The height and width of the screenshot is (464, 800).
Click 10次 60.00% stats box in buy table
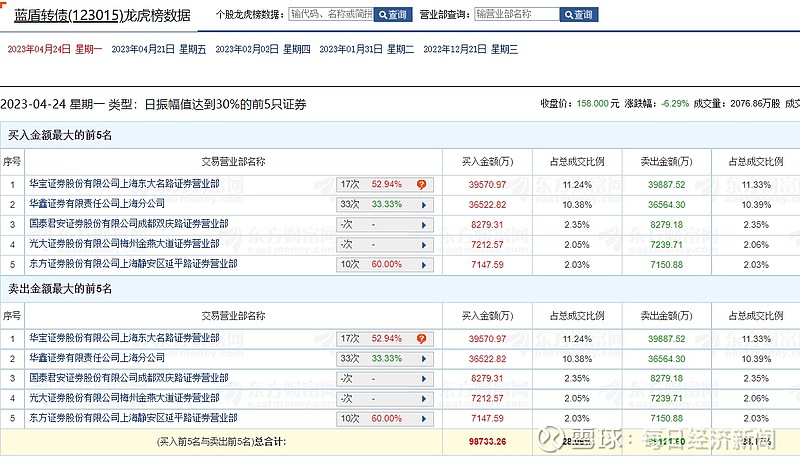point(385,265)
